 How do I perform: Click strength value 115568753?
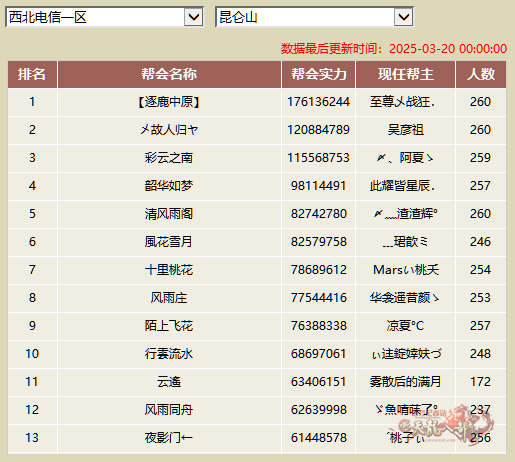point(319,158)
